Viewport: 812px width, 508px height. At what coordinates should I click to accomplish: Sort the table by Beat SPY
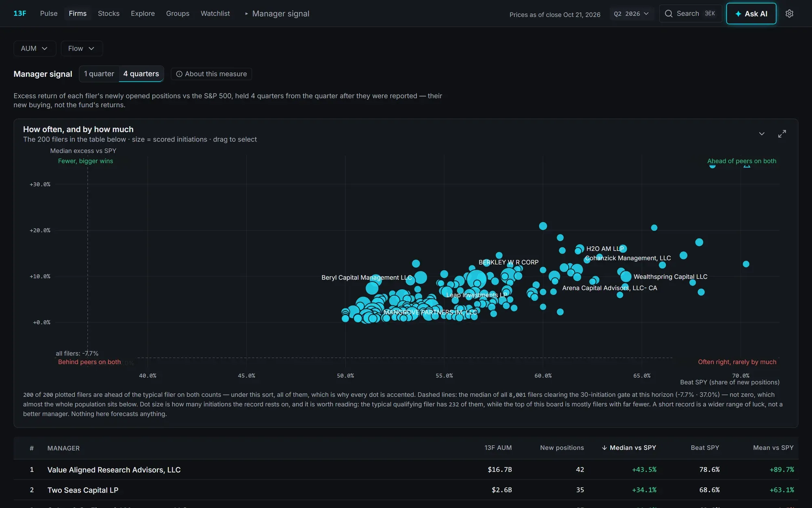click(705, 447)
